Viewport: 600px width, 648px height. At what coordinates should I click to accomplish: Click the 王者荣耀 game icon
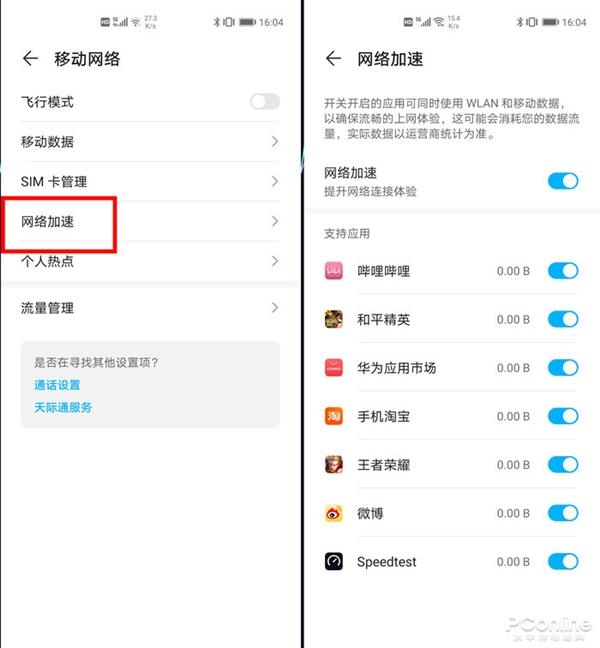333,465
